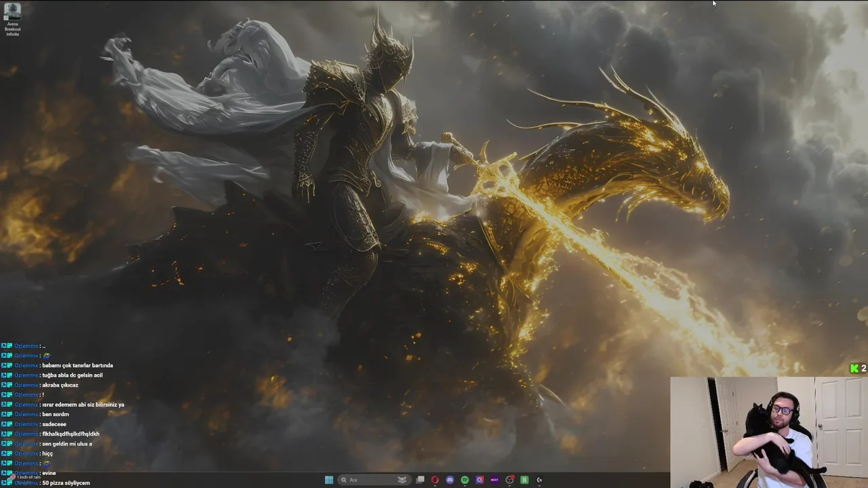Open Task View on the taskbar
868x488 pixels.
point(420,480)
